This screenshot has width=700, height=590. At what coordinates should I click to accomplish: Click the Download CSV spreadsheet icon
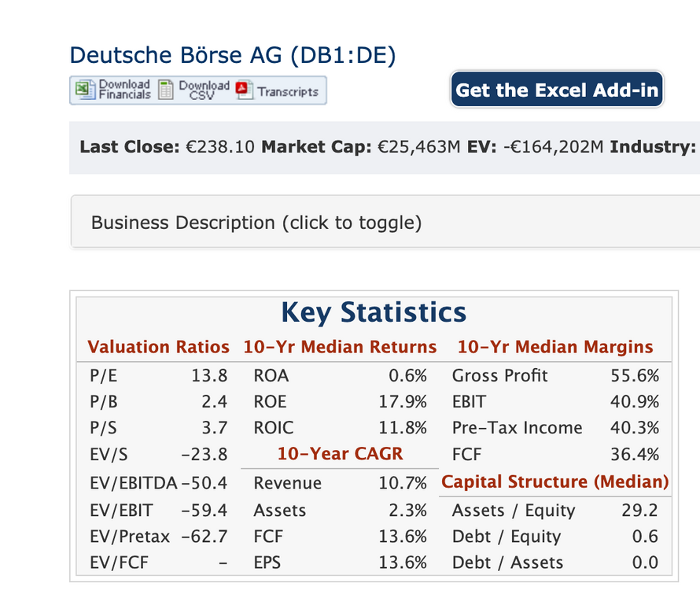(166, 90)
